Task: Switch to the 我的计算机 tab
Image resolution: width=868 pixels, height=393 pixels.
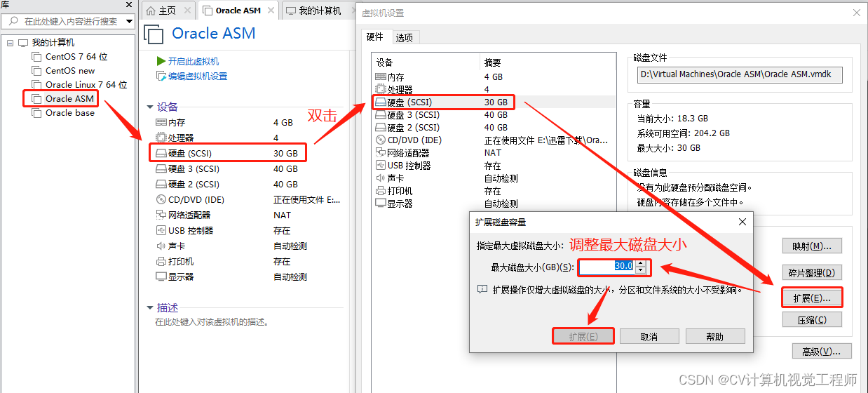Action: [320, 11]
